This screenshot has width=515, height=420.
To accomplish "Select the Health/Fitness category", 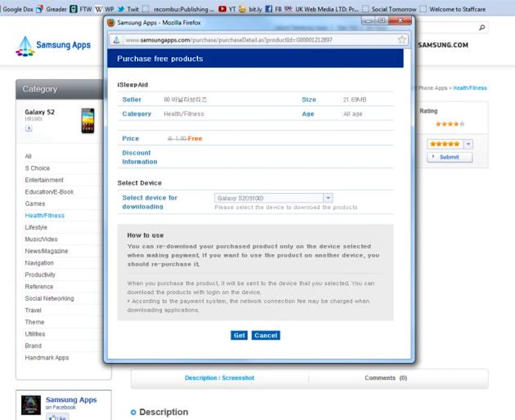I will pos(44,216).
